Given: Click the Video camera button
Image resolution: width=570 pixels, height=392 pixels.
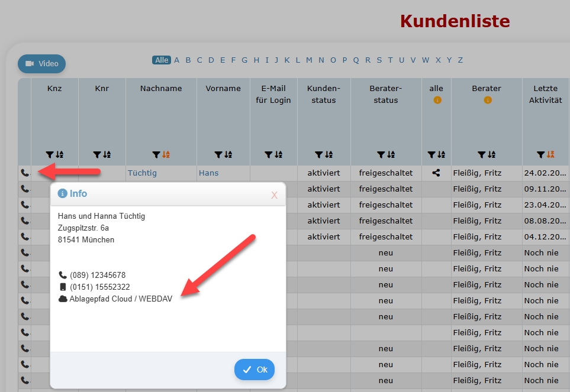Looking at the screenshot, I should tap(41, 64).
